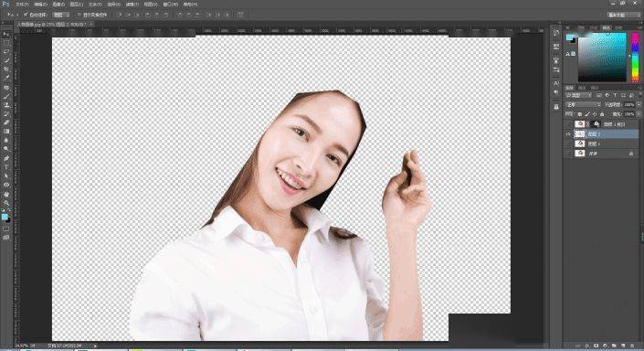The height and width of the screenshot is (351, 644).
Task: Click the layer mask thumbnail on top layer
Action: coord(596,124)
